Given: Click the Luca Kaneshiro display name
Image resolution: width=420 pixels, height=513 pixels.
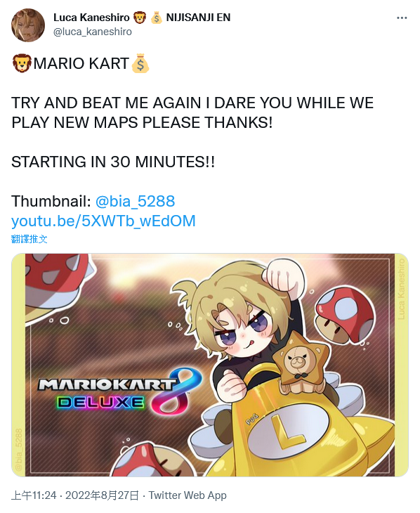Looking at the screenshot, I should tap(91, 18).
